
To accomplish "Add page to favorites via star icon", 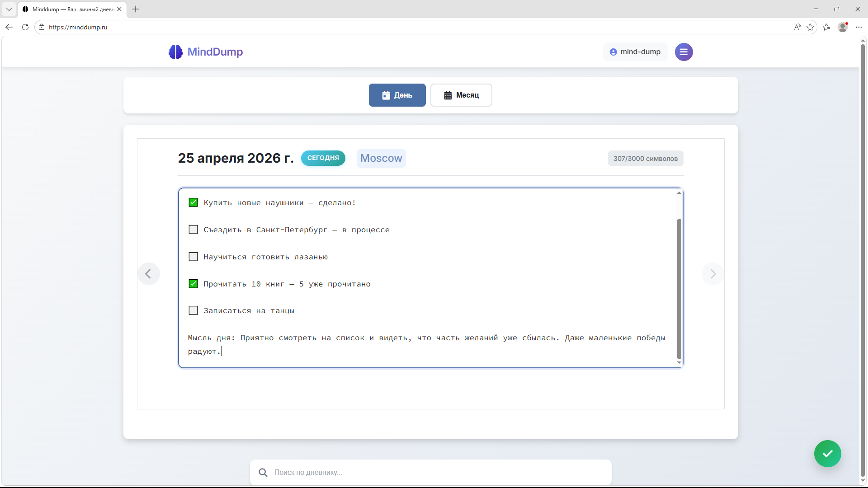I will pos(811,27).
